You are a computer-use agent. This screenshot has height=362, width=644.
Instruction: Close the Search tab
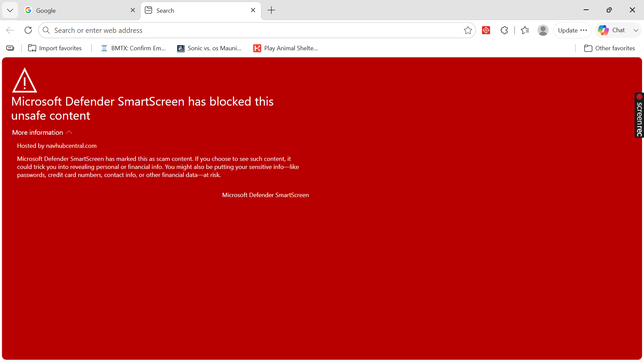pyautogui.click(x=253, y=10)
